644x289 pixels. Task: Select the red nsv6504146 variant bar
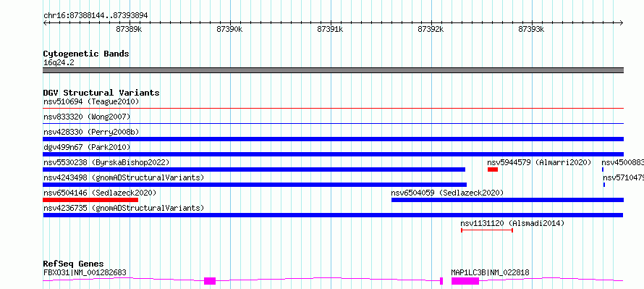(90, 200)
